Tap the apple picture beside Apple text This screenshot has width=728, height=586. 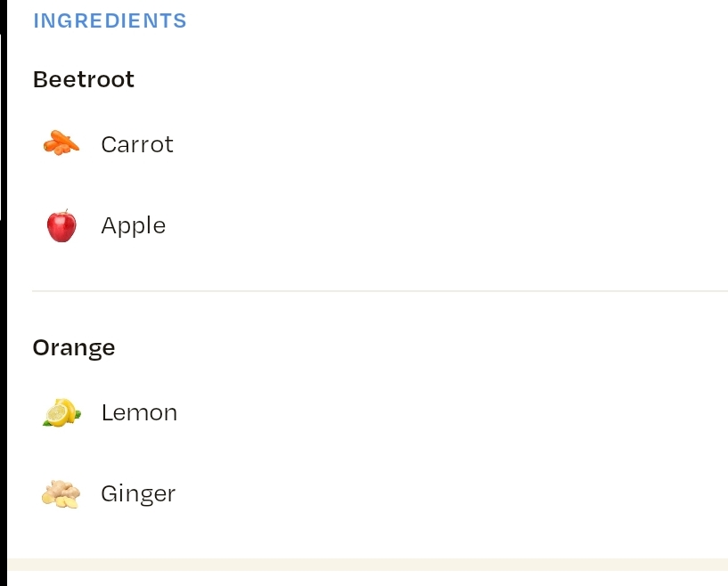click(61, 226)
